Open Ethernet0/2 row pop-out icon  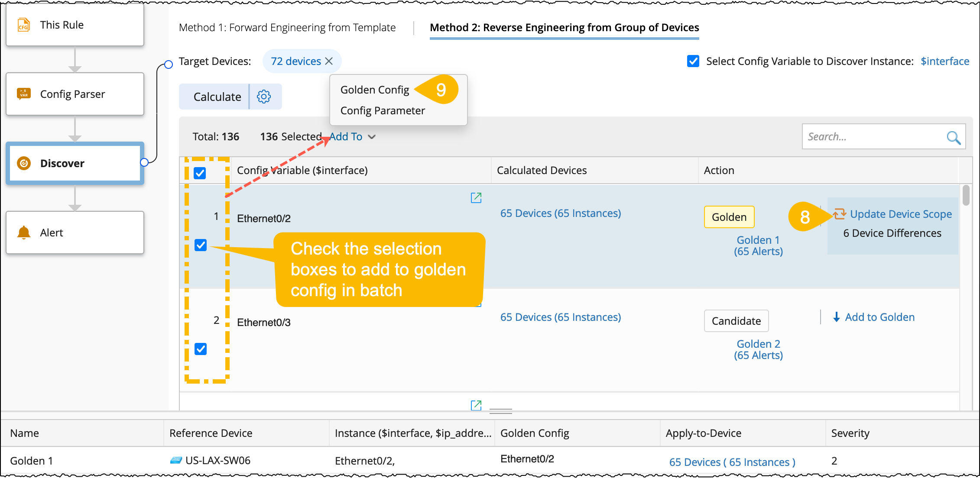click(476, 198)
